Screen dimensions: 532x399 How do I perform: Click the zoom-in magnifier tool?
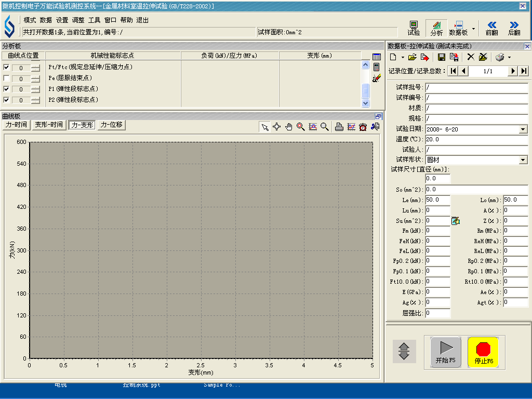point(300,126)
